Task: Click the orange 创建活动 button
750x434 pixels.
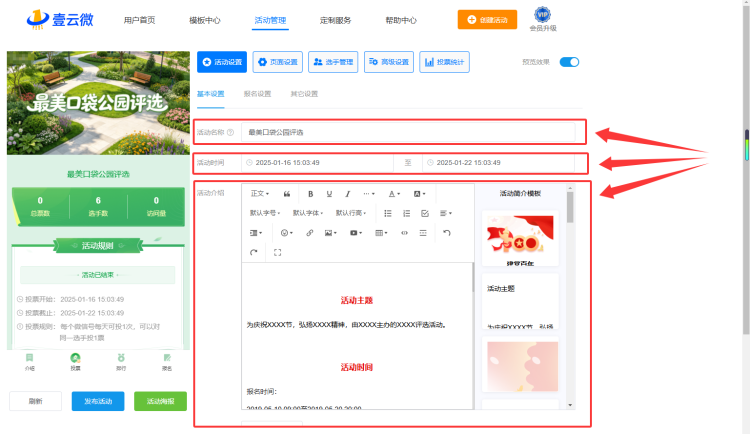Action: [487, 20]
